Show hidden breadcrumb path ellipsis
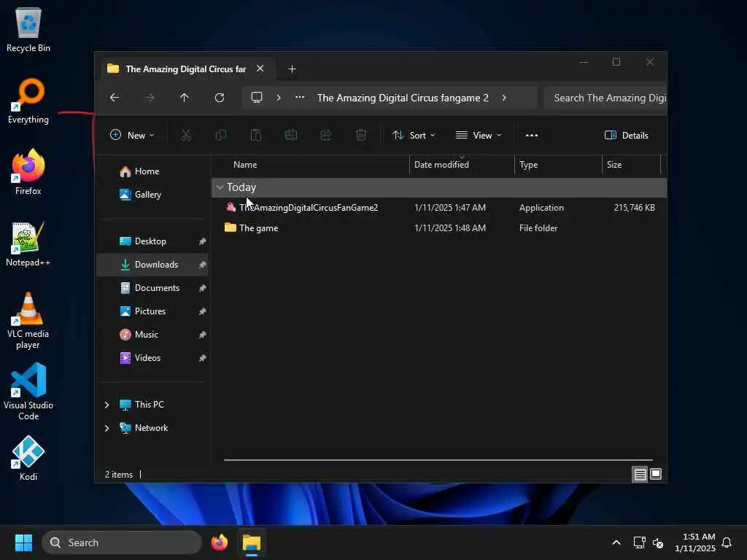Screen dimensions: 747x560 point(300,97)
